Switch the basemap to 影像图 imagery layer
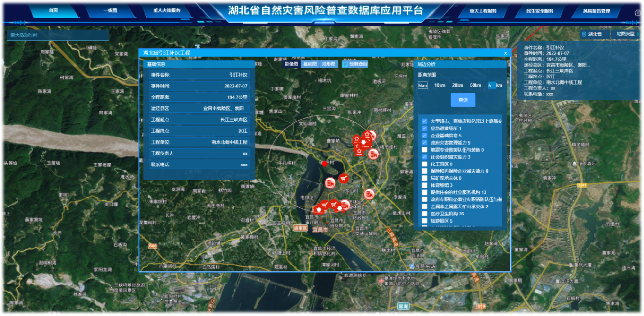This screenshot has width=644, height=316. [291, 64]
